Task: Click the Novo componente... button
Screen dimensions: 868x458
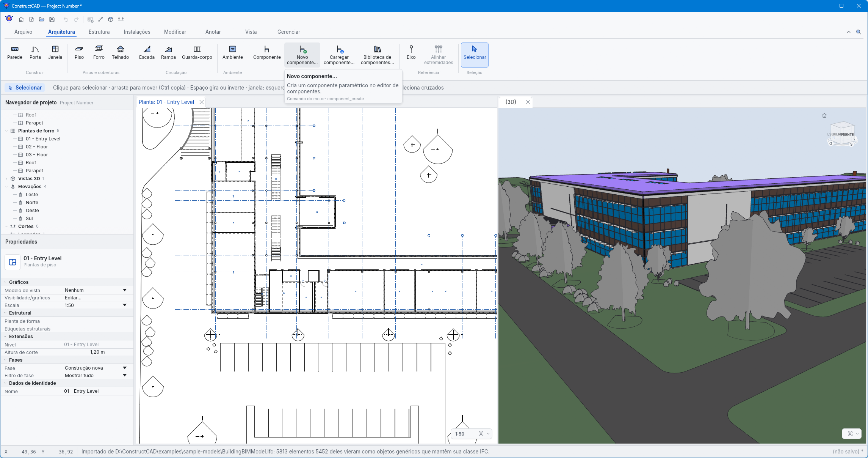Action: 302,55
